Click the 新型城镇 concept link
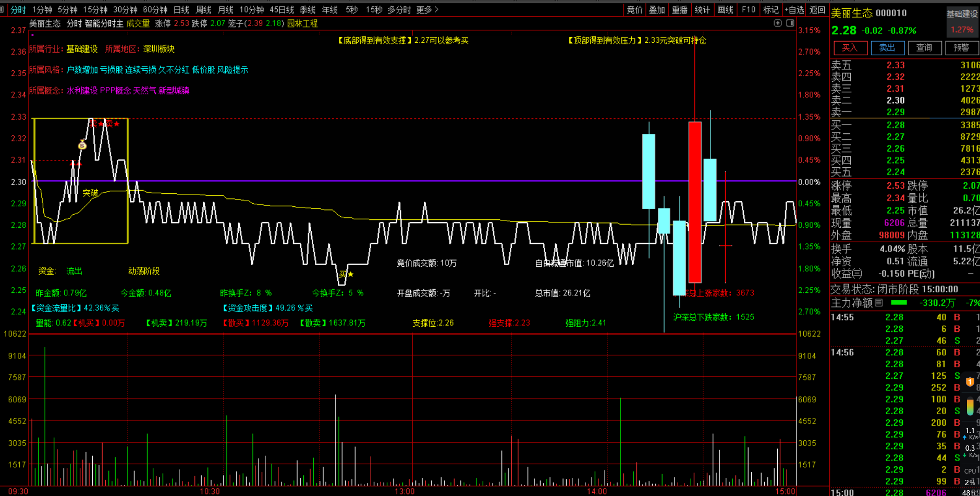 (x=174, y=90)
